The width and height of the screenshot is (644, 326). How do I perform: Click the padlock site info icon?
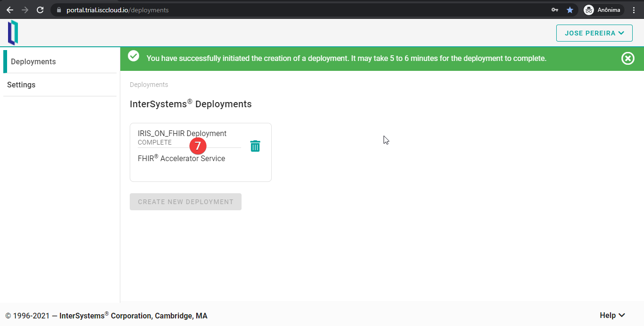pyautogui.click(x=59, y=10)
